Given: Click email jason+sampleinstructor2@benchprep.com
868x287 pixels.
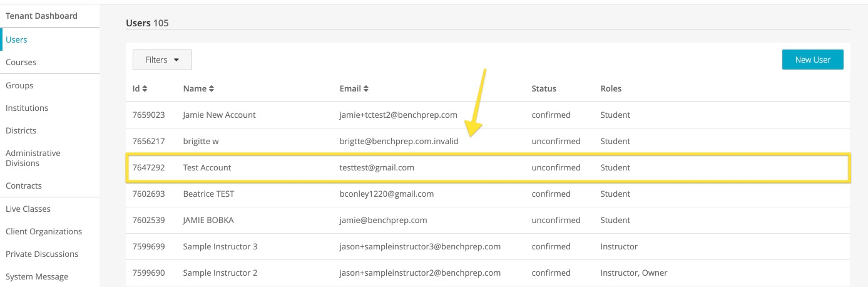Looking at the screenshot, I should click(x=420, y=273).
